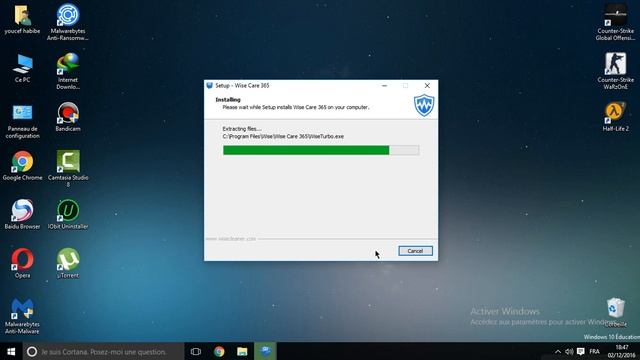Select Malwarebytes Anti-Ransomware desktop icon
Viewport: 640px width, 360px height.
[68, 22]
